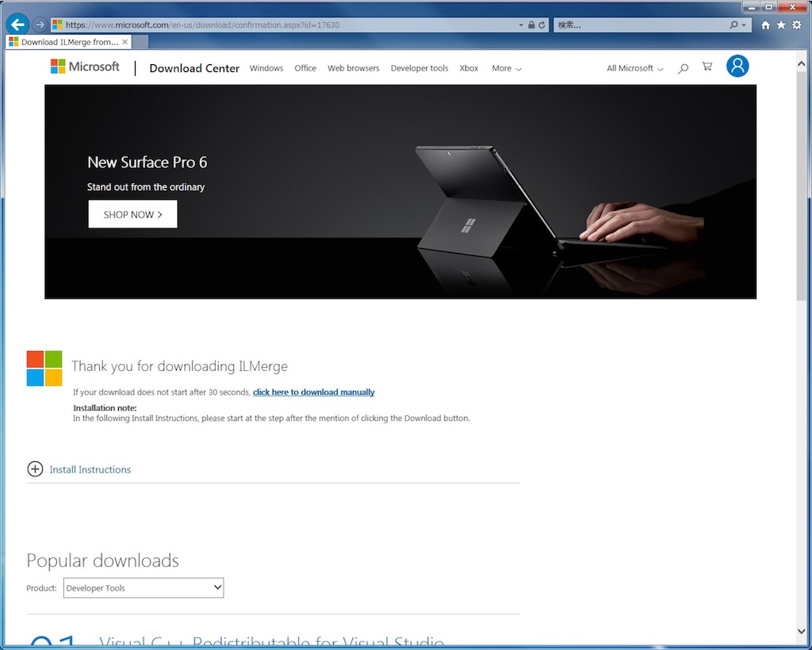
Task: Click the site search magnifier icon
Action: pyautogui.click(x=683, y=68)
